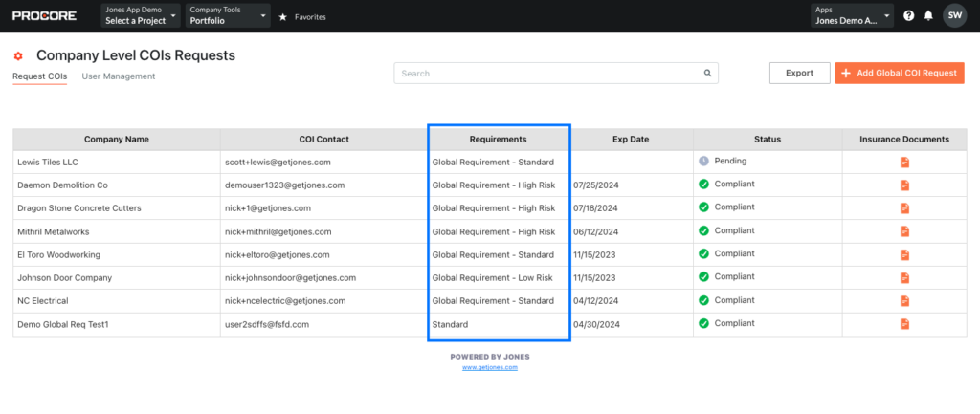This screenshot has height=414, width=980.
Task: Click Compliant check icon for NC Electrical
Action: coord(703,300)
